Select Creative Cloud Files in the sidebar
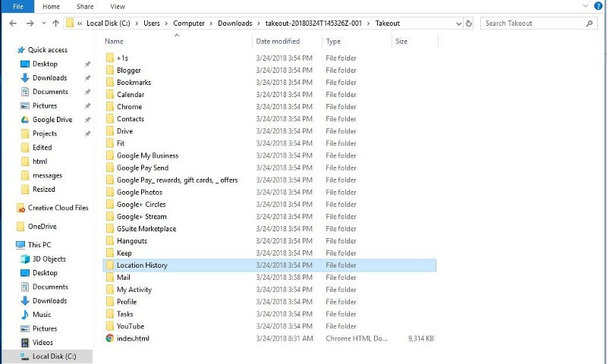Image resolution: width=607 pixels, height=364 pixels. click(58, 208)
